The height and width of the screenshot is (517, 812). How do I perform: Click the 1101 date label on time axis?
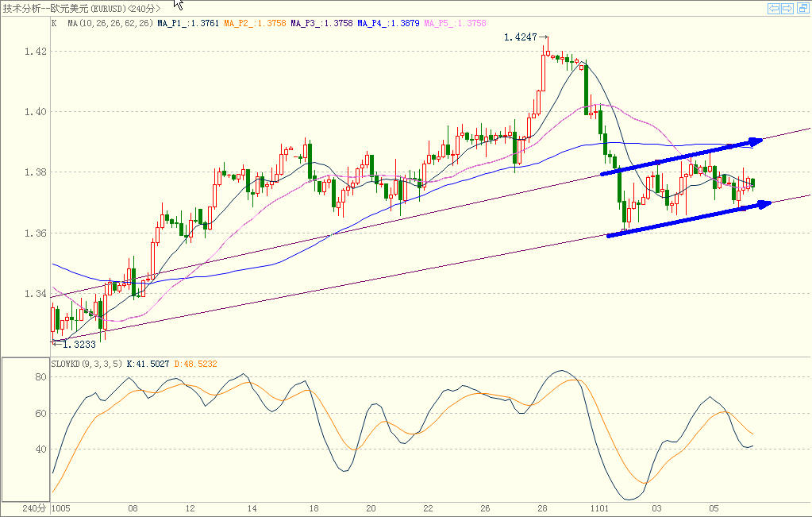pyautogui.click(x=600, y=508)
